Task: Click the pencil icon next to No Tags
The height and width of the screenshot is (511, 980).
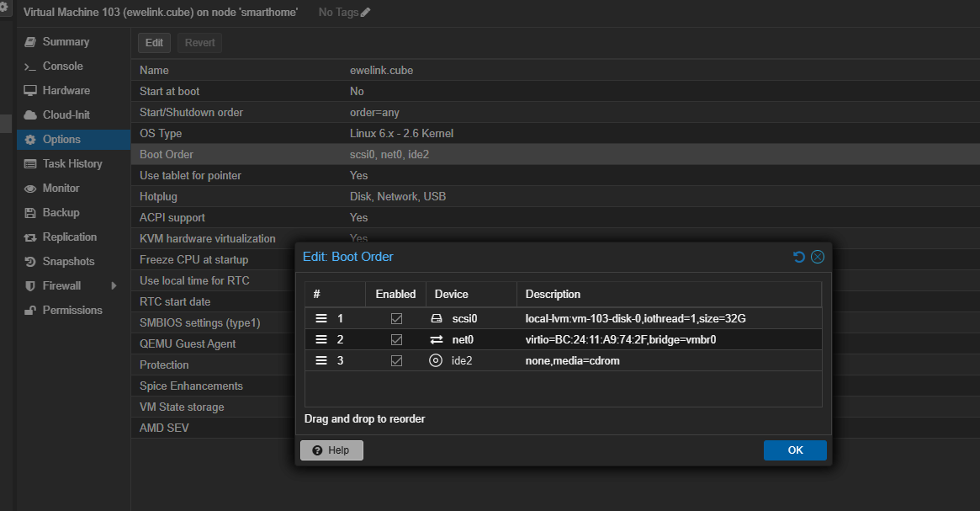Action: [365, 13]
